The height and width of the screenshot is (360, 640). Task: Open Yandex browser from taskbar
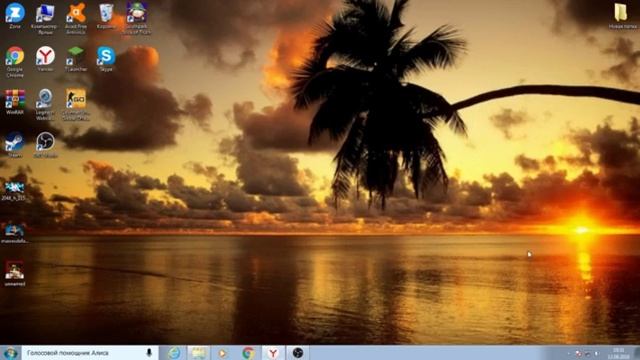point(273,353)
